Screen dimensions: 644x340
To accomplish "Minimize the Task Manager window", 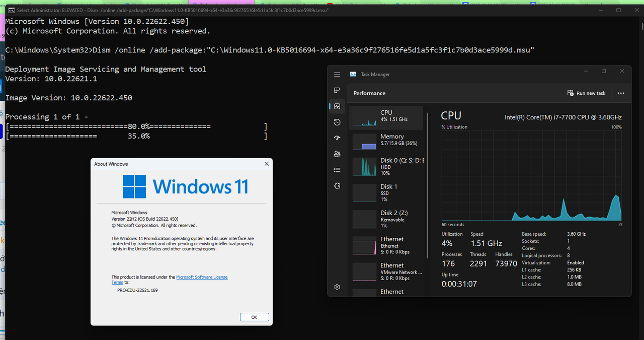I will click(x=586, y=71).
